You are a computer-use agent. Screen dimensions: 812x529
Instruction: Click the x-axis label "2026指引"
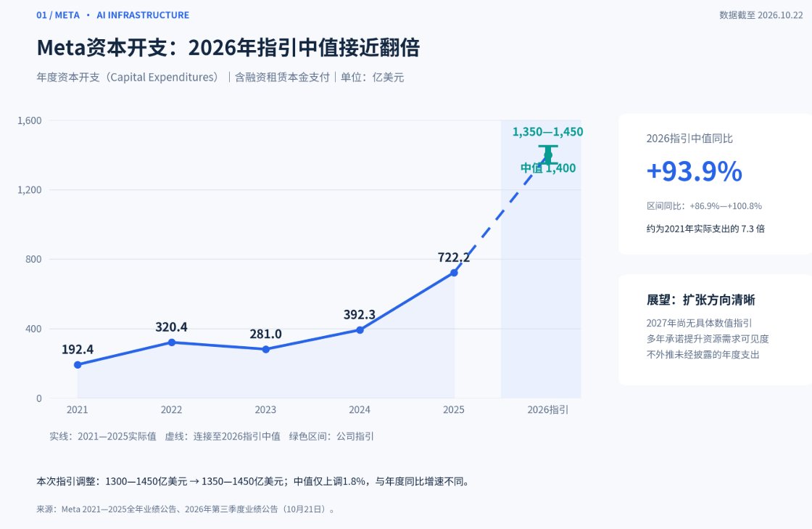pos(548,410)
